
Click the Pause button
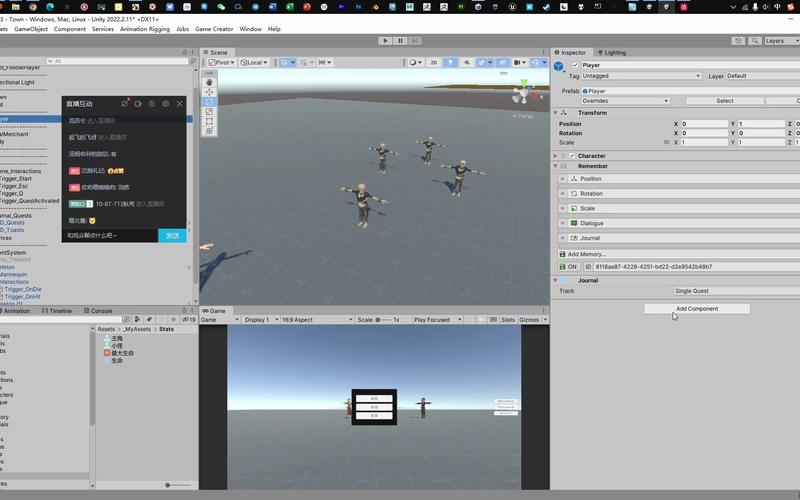[x=401, y=41]
